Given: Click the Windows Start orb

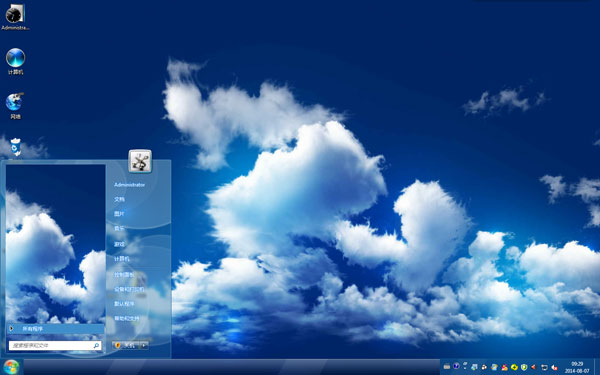Looking at the screenshot, I should 11,367.
